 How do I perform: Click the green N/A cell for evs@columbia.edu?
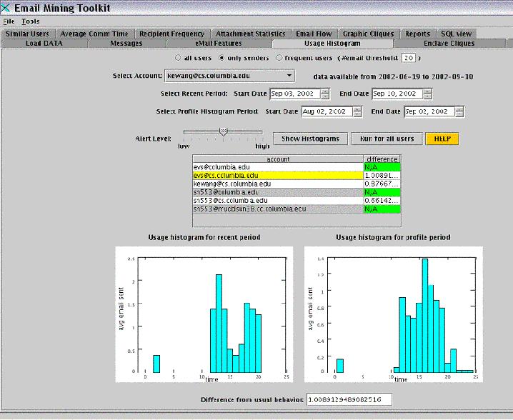[x=382, y=167]
